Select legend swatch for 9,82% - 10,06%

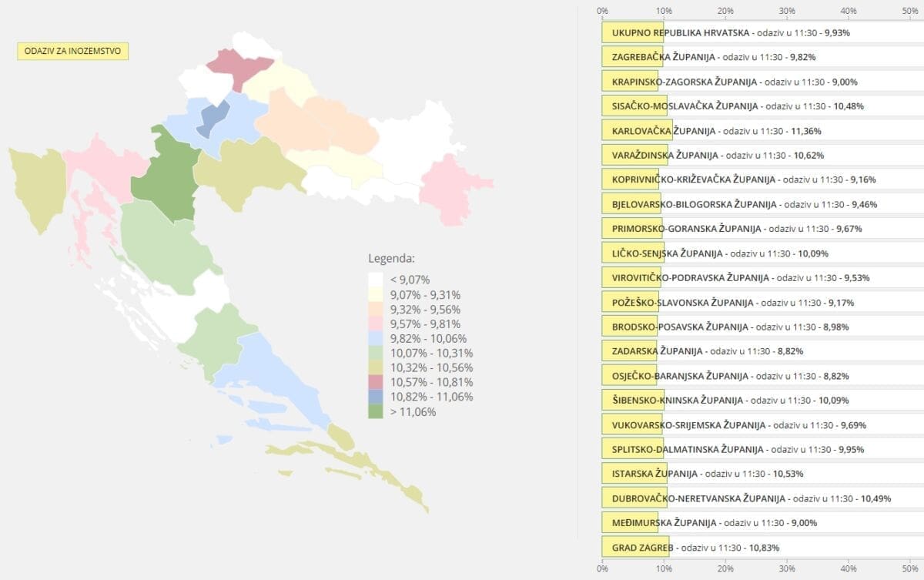pos(376,339)
